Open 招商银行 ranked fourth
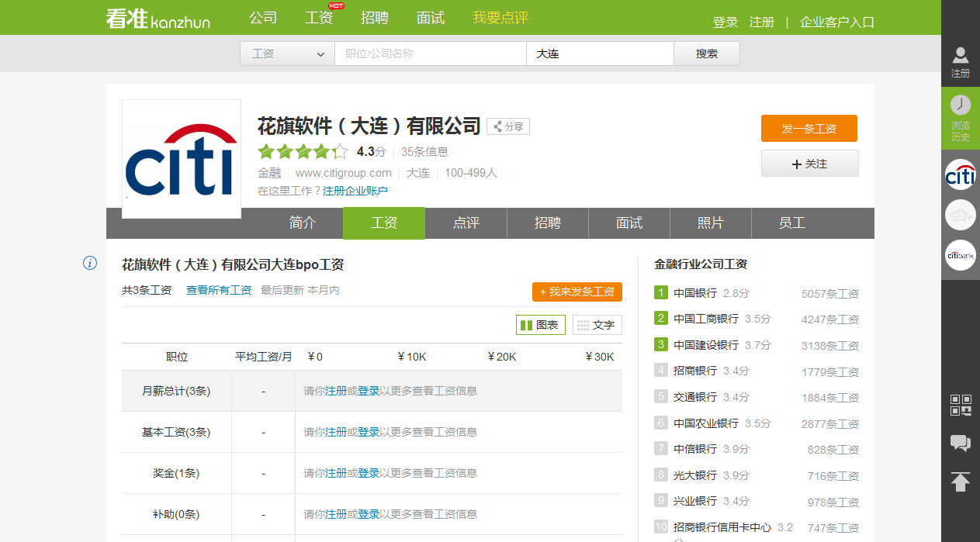The height and width of the screenshot is (542, 980). [x=695, y=371]
